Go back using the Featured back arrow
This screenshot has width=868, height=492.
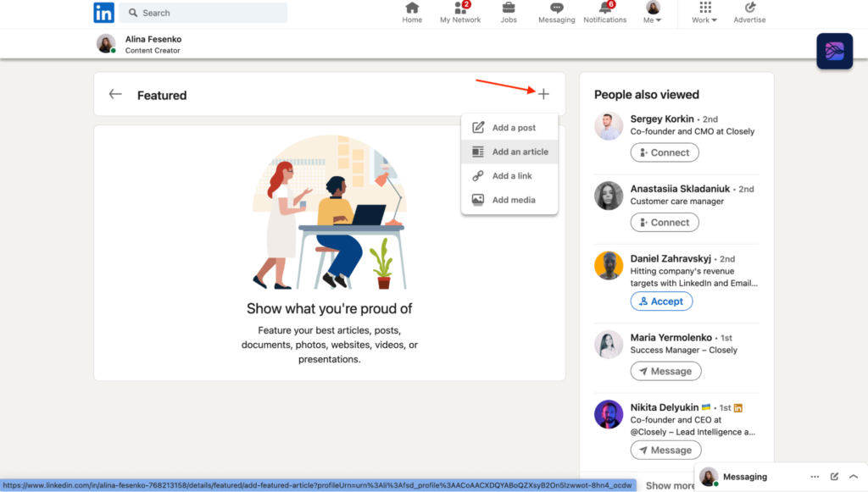click(x=115, y=95)
